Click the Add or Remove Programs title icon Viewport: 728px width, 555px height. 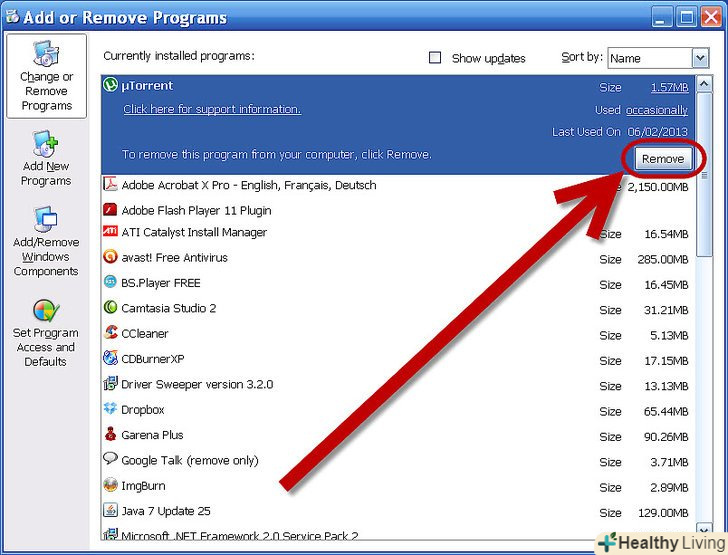13,17
